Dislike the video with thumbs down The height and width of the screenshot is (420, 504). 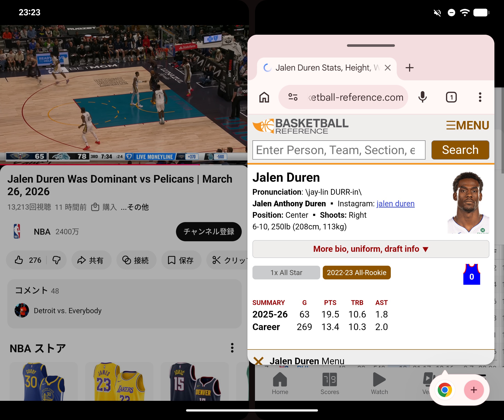click(56, 260)
